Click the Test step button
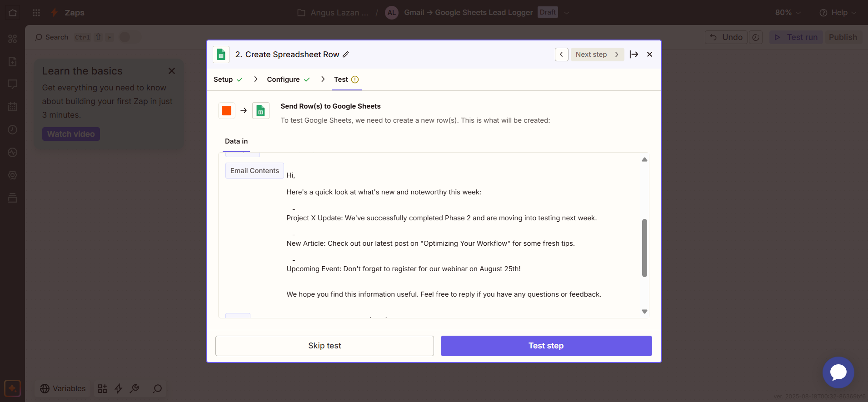 (546, 346)
